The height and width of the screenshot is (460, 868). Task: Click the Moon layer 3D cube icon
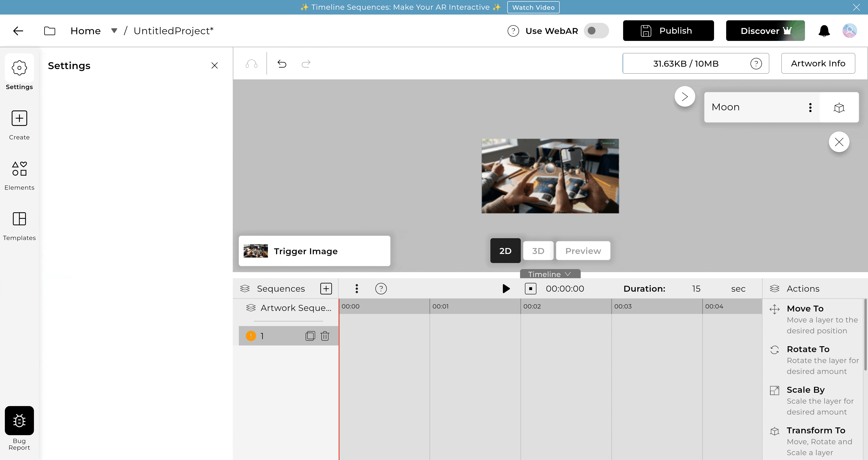(x=839, y=108)
